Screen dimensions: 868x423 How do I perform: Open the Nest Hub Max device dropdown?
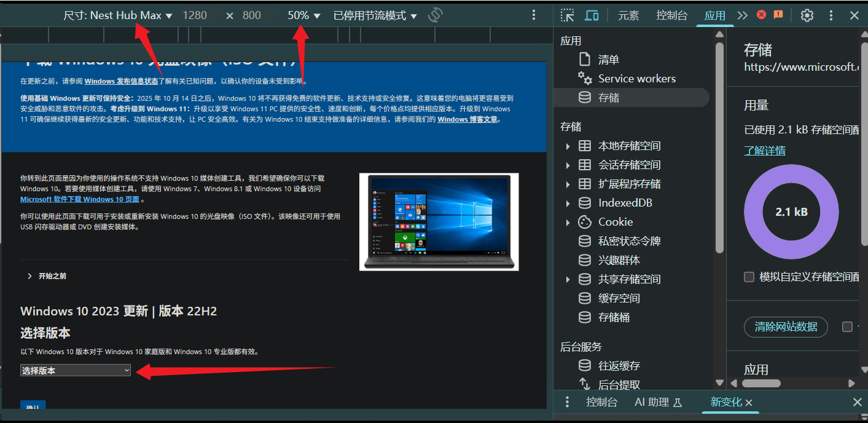tap(118, 15)
